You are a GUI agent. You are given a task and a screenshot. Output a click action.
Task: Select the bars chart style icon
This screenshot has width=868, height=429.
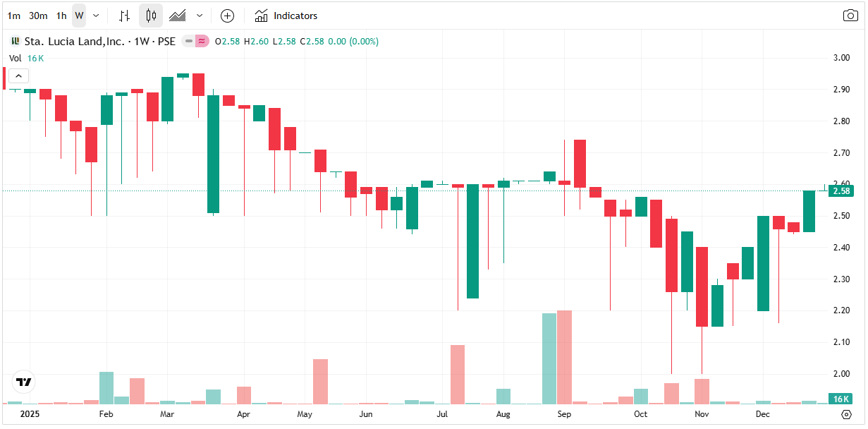(124, 16)
